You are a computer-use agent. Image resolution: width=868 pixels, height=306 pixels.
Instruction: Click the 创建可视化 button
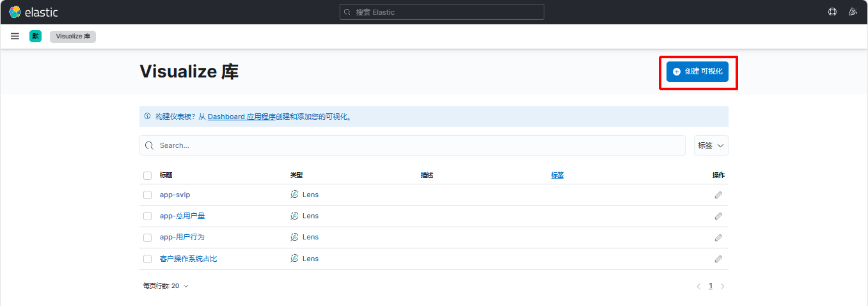(697, 72)
